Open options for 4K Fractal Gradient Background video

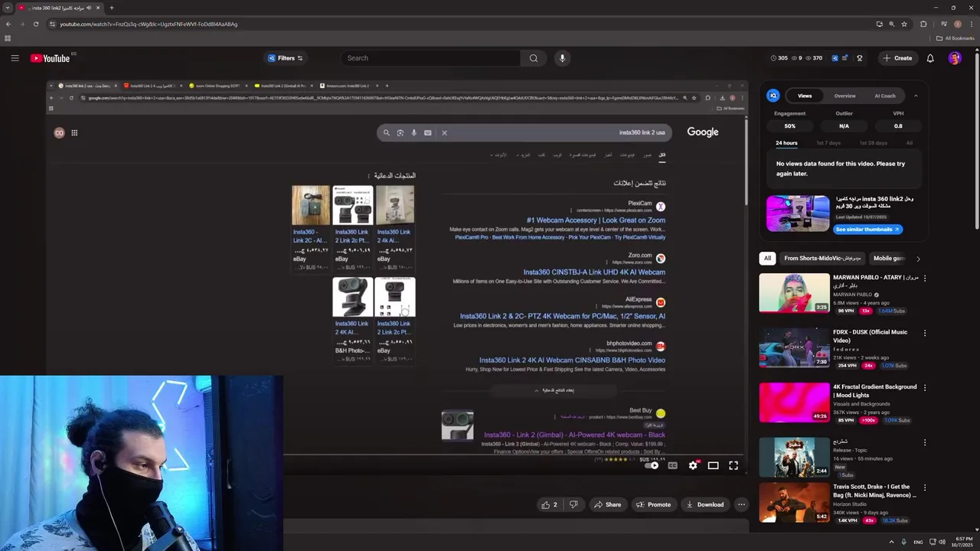(925, 387)
